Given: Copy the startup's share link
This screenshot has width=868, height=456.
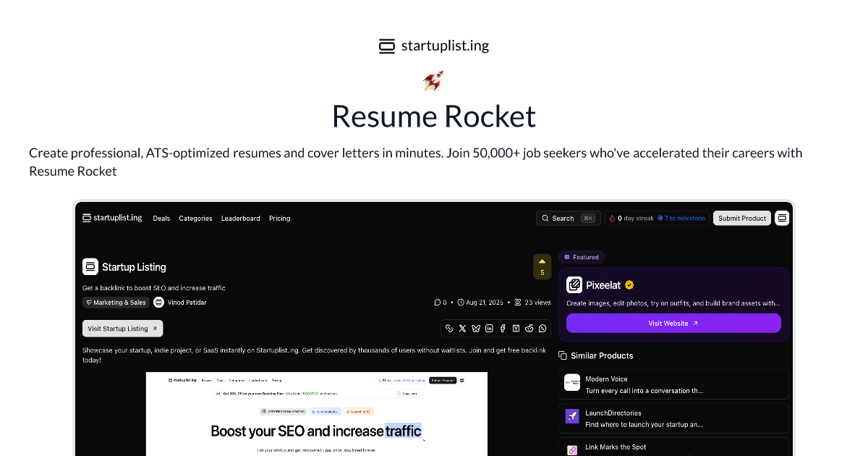Looking at the screenshot, I should (449, 328).
